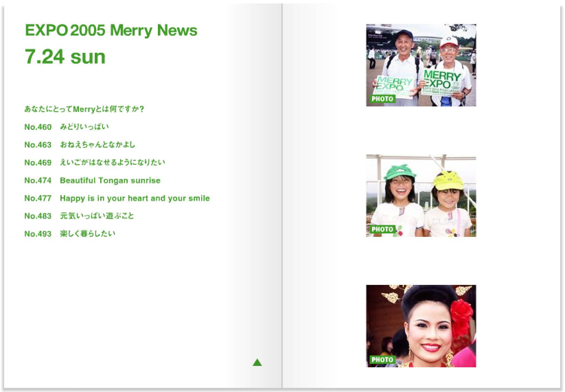
Task: Click the EXPO 2005 Merry News heading
Action: [111, 31]
